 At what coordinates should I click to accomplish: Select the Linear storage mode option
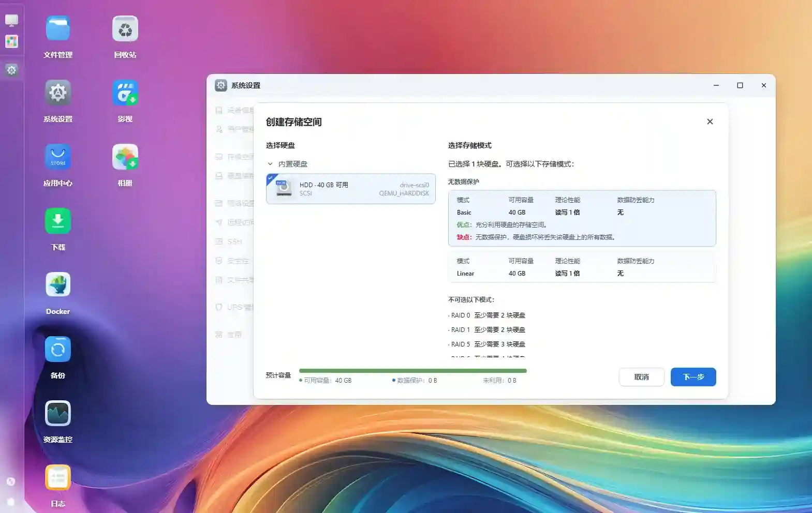(582, 267)
